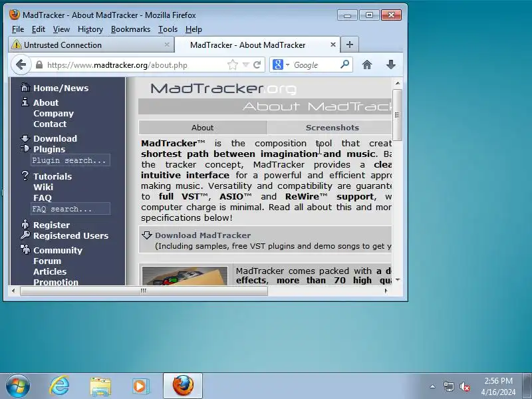Open the URL history dropdown arrow
The image size is (532, 399).
coord(245,65)
